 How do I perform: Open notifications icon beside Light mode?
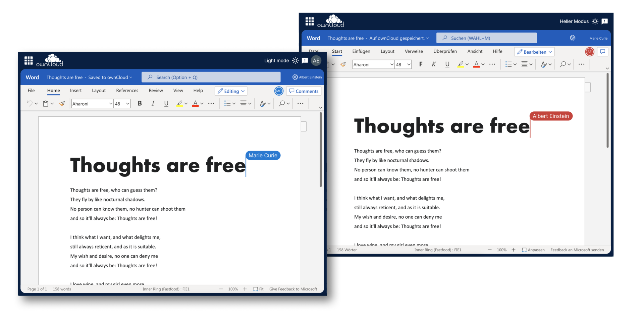pos(305,60)
